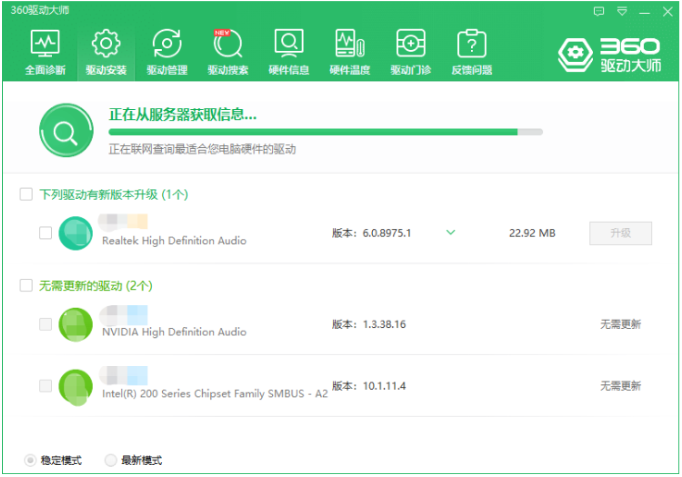Screen dimensions: 682x477
Task: Open the 驱动管理 driver management icon
Action: 166,45
